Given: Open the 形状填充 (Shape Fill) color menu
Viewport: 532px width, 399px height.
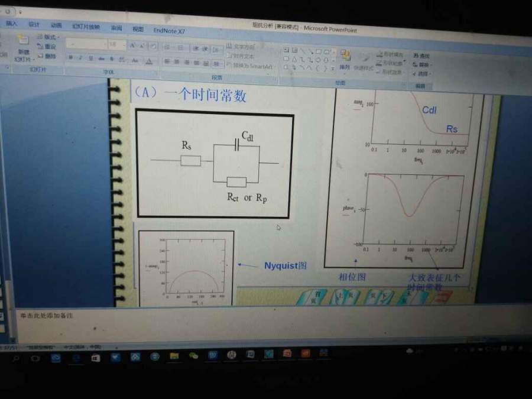Looking at the screenshot, I should (x=391, y=54).
